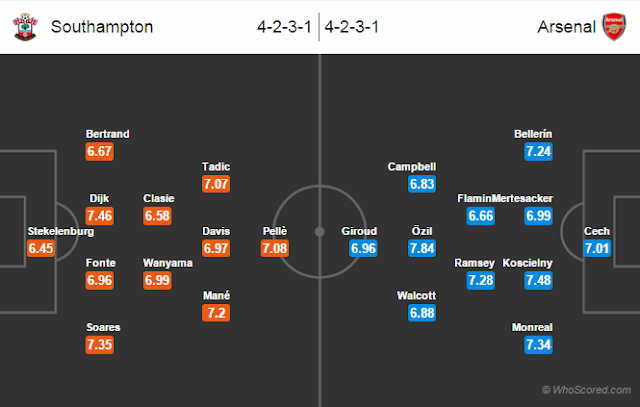Click Southampton's 4-2-3-1 formation text
Screen dimensions: 640x407
coord(284,27)
